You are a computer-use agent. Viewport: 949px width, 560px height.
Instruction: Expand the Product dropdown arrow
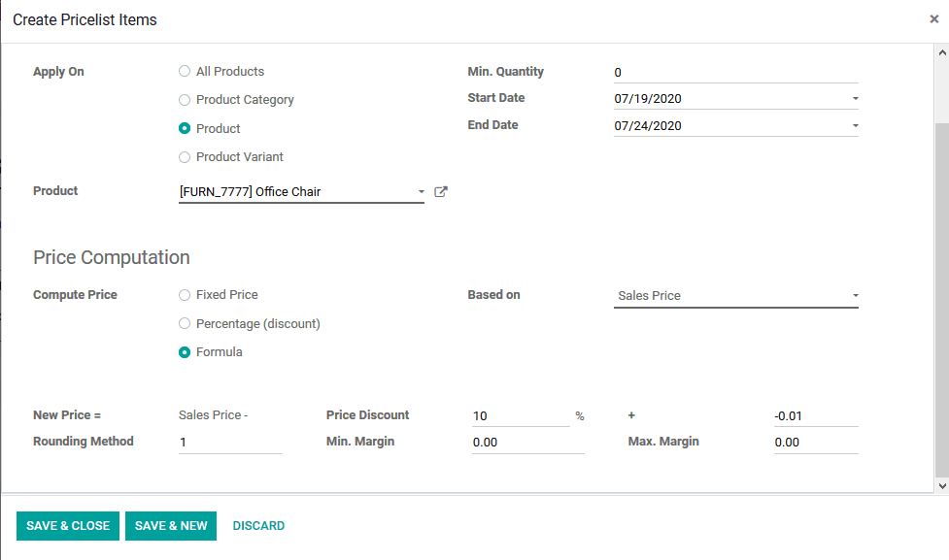point(421,192)
